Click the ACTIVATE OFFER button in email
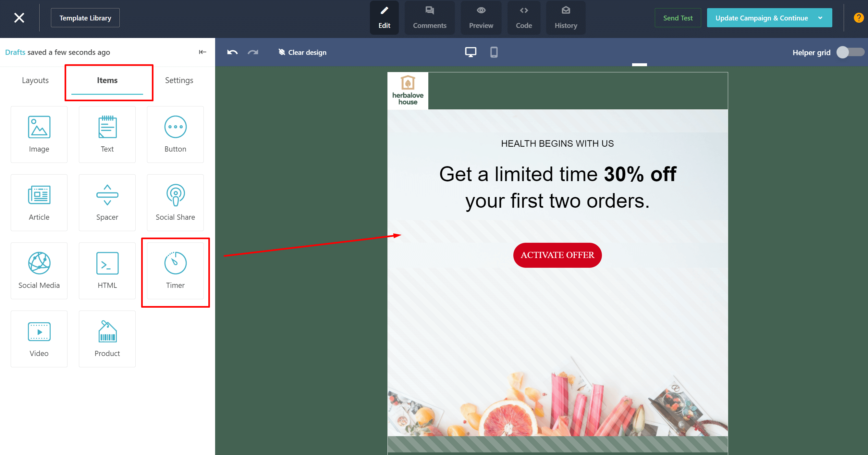Viewport: 868px width, 455px height. pos(557,255)
